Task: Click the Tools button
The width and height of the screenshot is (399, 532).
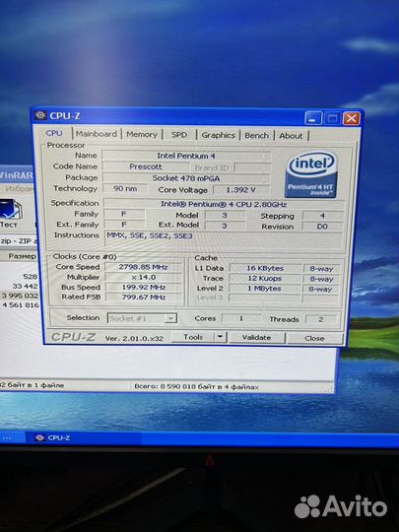Action: [x=193, y=337]
